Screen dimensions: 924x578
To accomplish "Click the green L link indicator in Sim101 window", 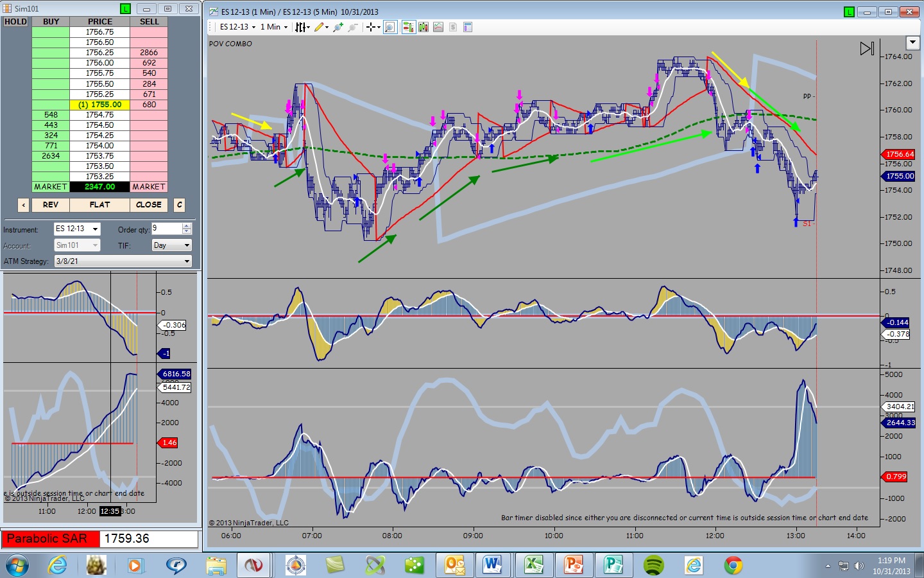I will (125, 9).
